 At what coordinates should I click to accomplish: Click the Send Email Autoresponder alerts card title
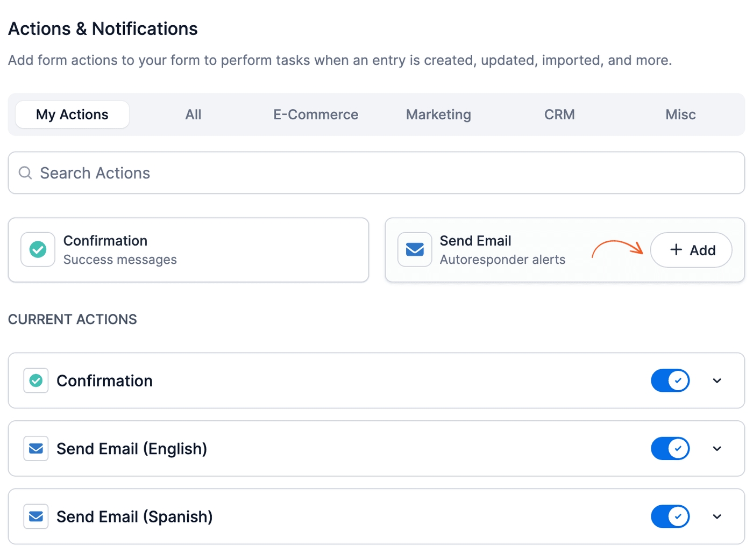pos(475,241)
